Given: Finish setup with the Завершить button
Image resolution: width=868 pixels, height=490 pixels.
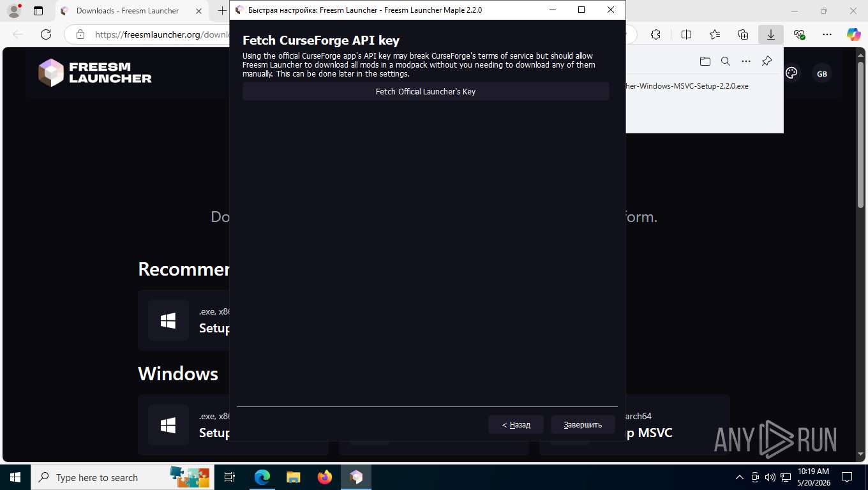Looking at the screenshot, I should (583, 424).
